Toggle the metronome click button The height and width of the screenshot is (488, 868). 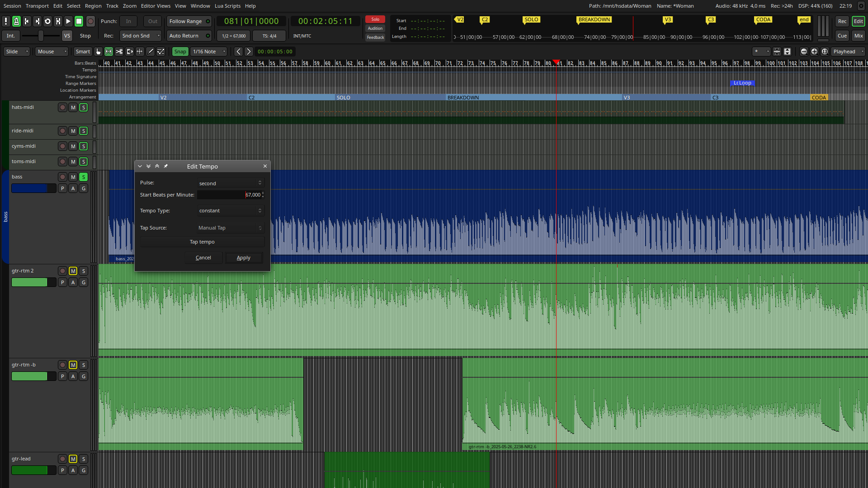[16, 21]
